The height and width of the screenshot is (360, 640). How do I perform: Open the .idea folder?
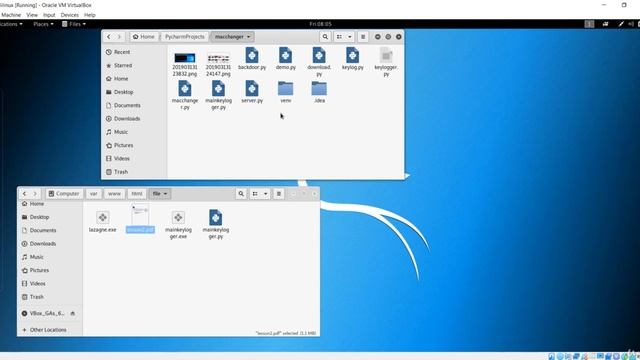click(x=319, y=89)
